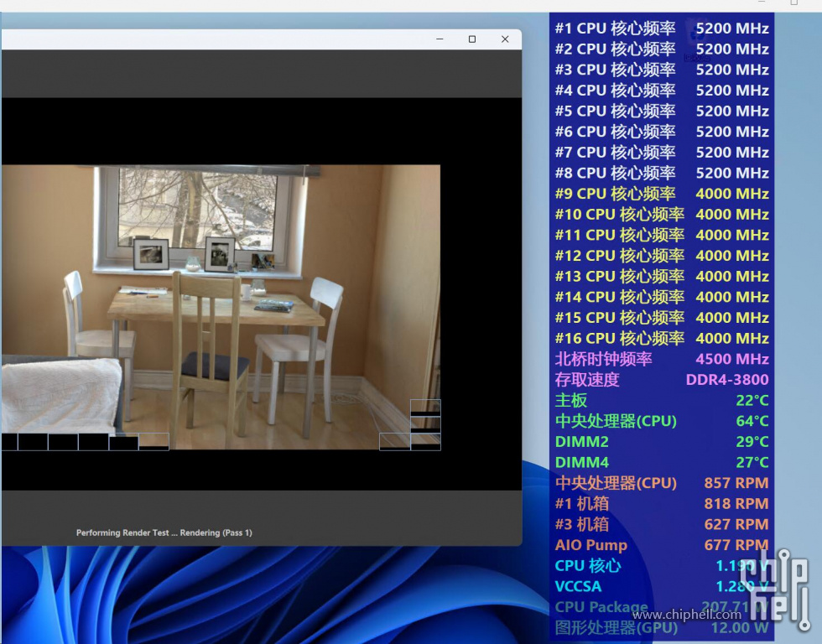Click the 'DIMM4' temperature label

pyautogui.click(x=581, y=463)
